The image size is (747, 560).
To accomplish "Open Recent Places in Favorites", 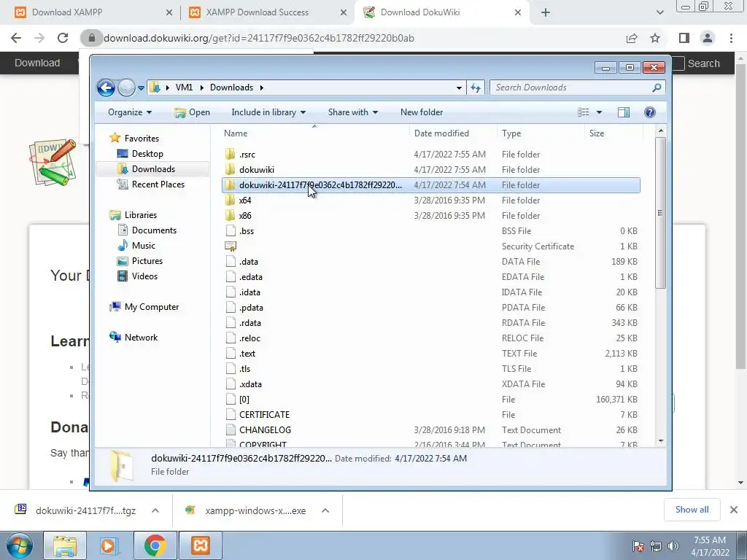I will point(158,184).
